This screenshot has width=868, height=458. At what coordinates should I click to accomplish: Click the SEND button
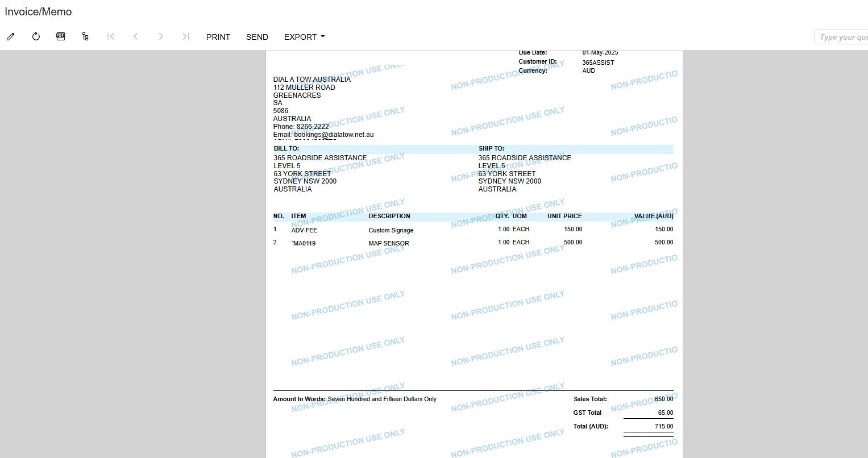coord(257,37)
